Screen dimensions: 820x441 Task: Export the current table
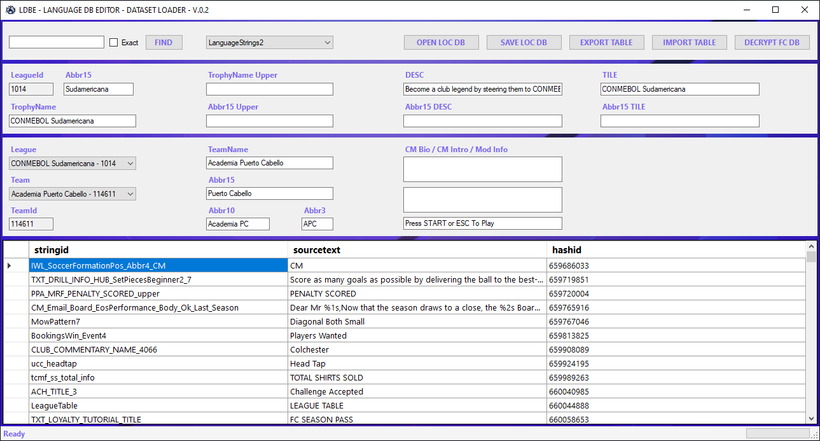point(606,43)
